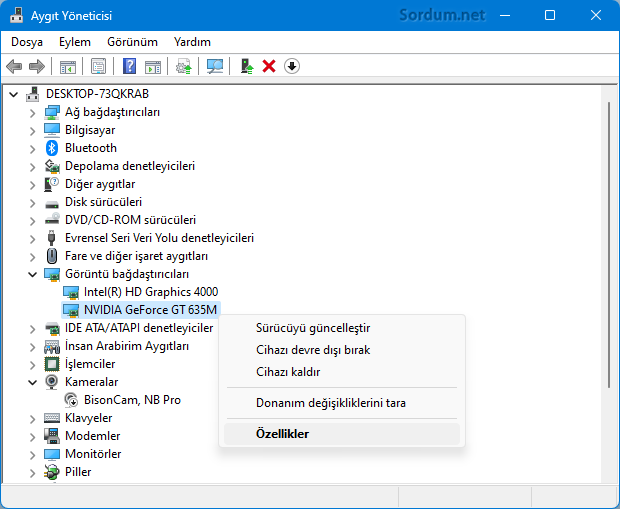The width and height of the screenshot is (620, 509).
Task: Click the Kameralar webcam icon
Action: tap(51, 382)
